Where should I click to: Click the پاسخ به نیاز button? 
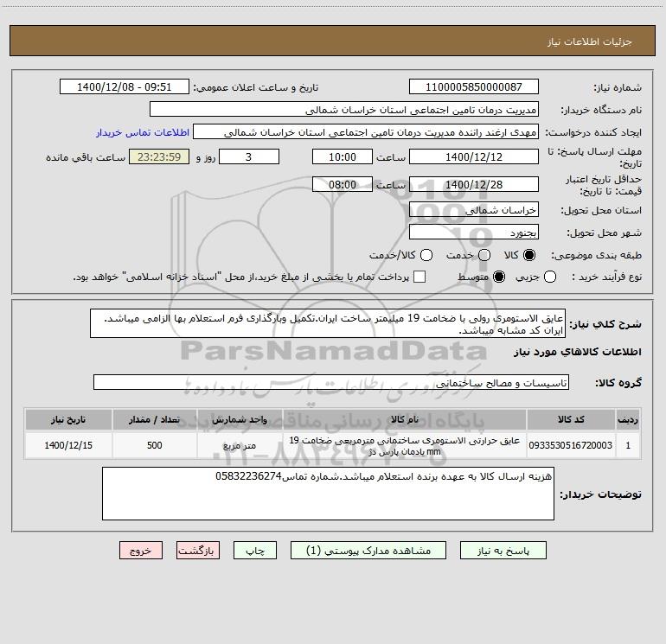tap(503, 551)
